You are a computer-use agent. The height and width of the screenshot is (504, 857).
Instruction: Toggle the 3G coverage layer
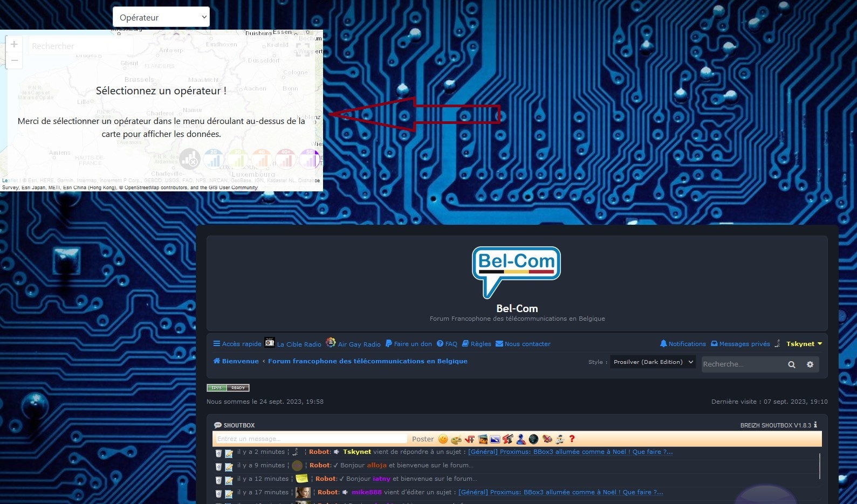[238, 159]
